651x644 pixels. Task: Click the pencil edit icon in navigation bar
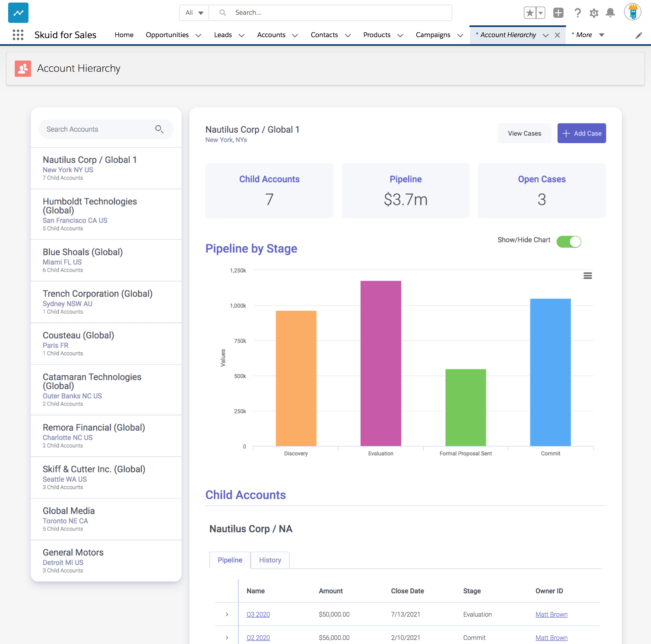click(639, 35)
